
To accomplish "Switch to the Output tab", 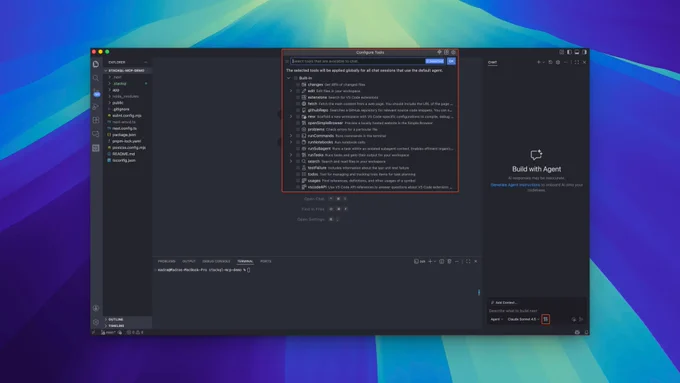I will pyautogui.click(x=189, y=262).
